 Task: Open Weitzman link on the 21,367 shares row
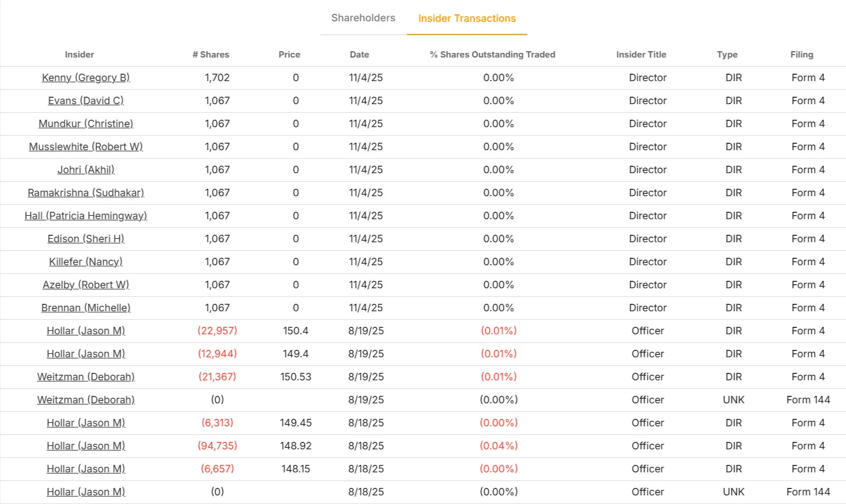pyautogui.click(x=86, y=377)
